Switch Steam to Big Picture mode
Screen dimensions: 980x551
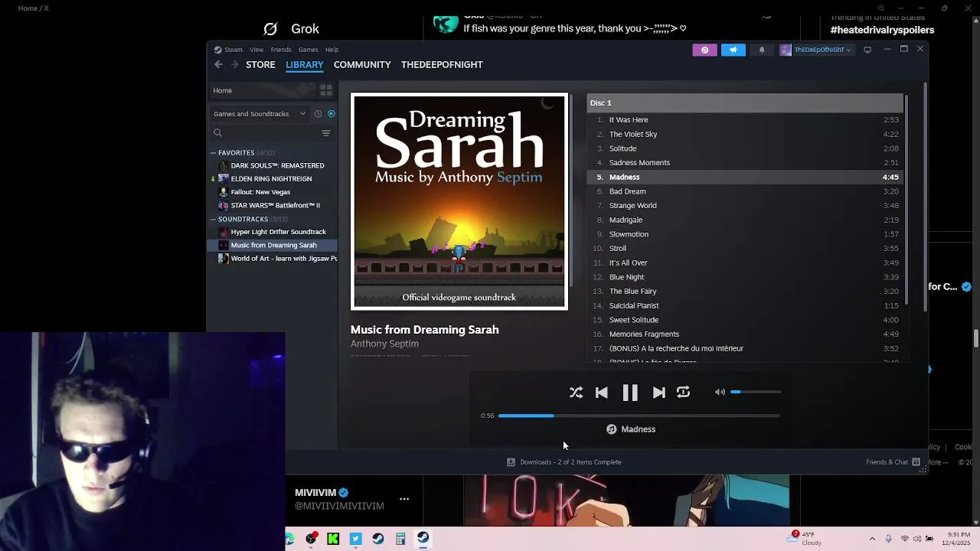click(867, 50)
